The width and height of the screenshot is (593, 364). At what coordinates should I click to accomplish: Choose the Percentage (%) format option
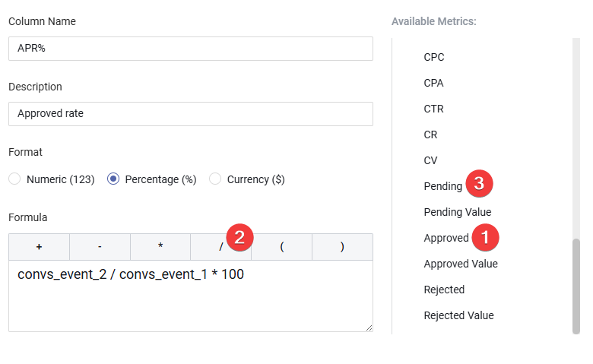tap(113, 179)
